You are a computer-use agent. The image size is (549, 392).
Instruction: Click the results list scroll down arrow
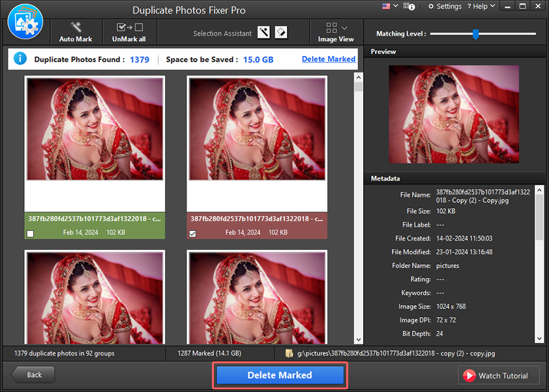[x=359, y=339]
